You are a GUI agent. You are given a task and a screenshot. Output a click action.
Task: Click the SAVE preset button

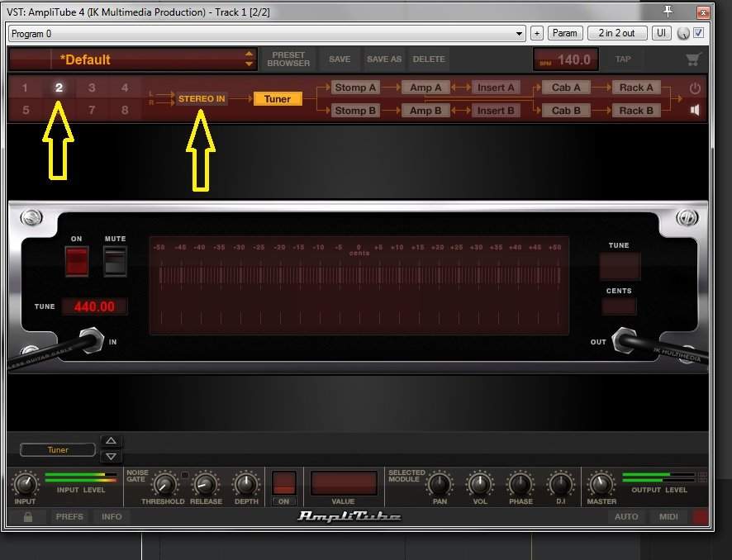pyautogui.click(x=340, y=59)
